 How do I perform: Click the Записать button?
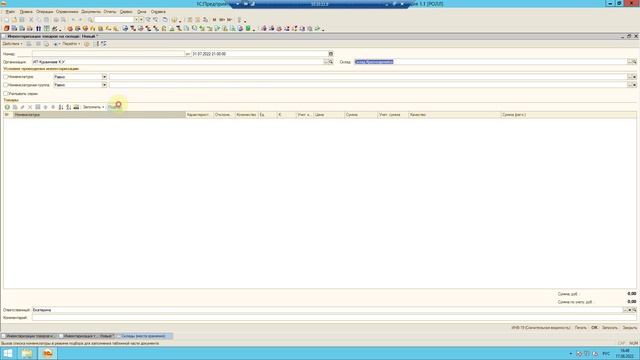pos(610,327)
